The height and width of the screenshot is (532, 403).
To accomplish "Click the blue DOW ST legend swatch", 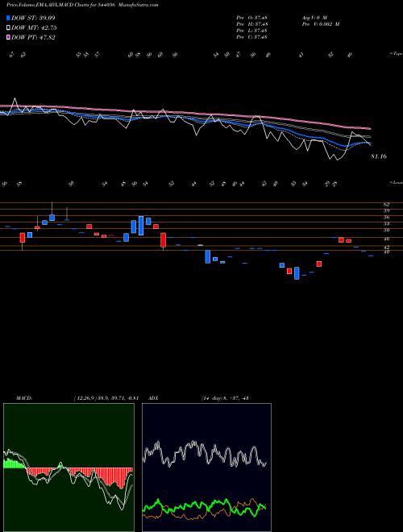I will point(8,18).
